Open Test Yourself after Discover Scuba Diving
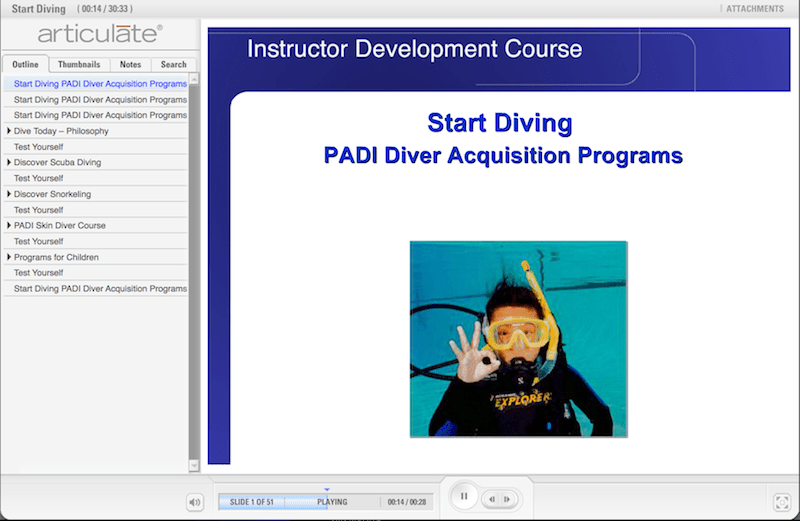Image resolution: width=800 pixels, height=521 pixels. (95, 178)
